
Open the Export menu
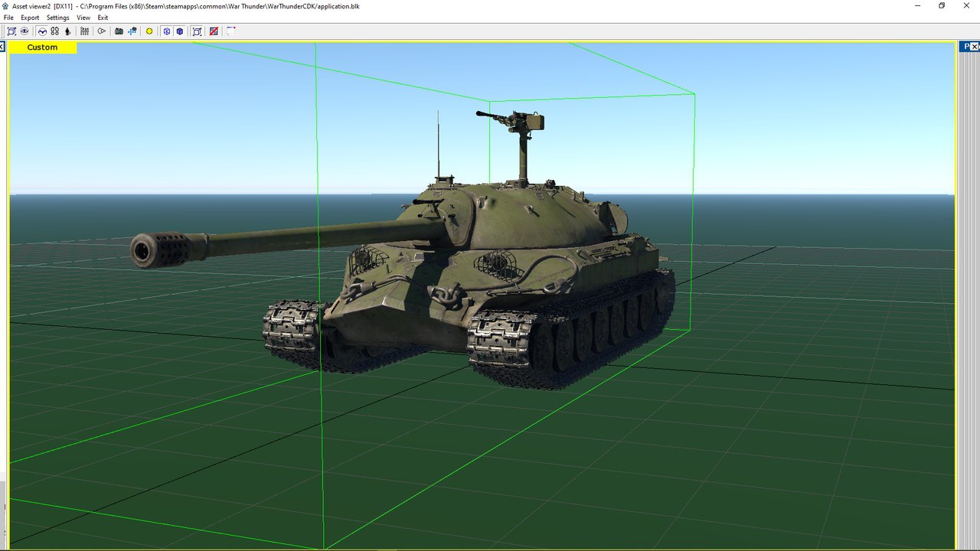coord(30,18)
